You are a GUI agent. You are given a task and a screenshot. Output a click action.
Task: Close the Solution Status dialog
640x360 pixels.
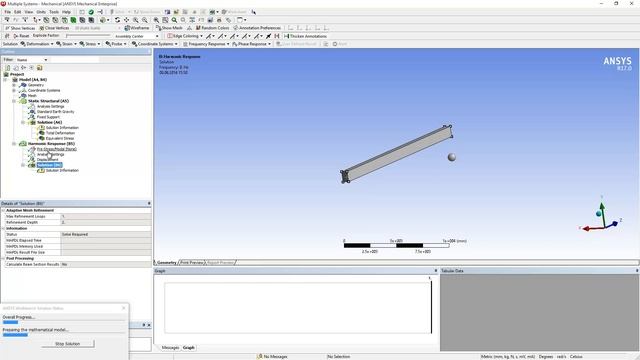(124, 308)
